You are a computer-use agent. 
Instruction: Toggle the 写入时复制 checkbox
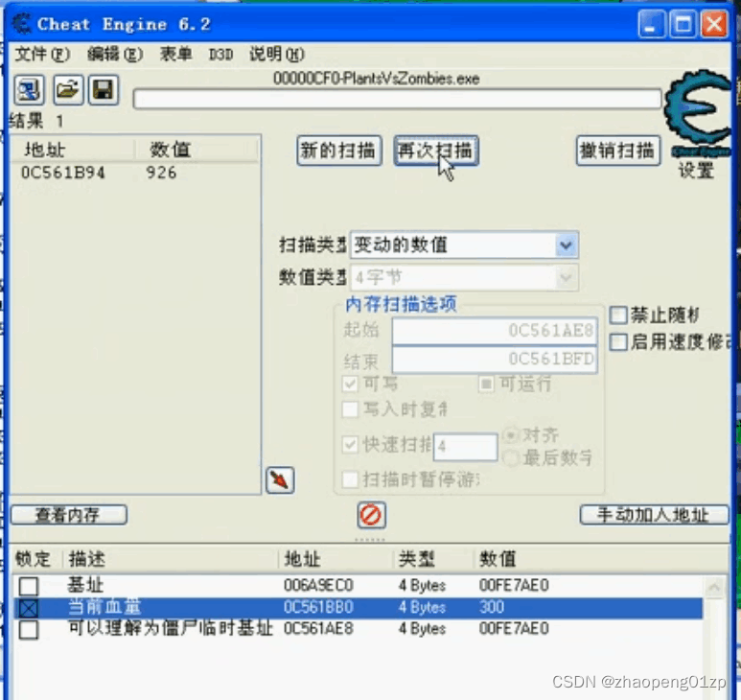point(350,409)
